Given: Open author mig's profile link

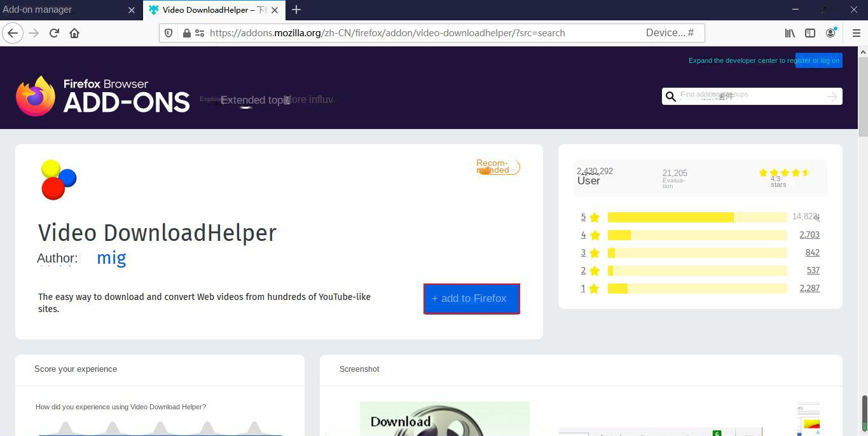Looking at the screenshot, I should pos(111,257).
